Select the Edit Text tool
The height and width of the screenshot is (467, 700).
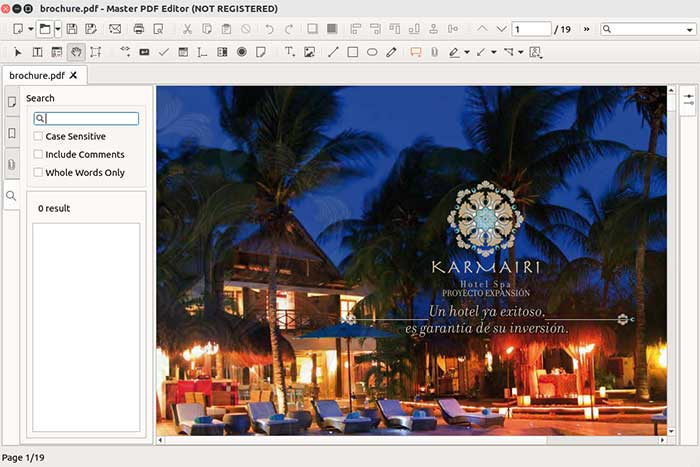click(x=38, y=52)
